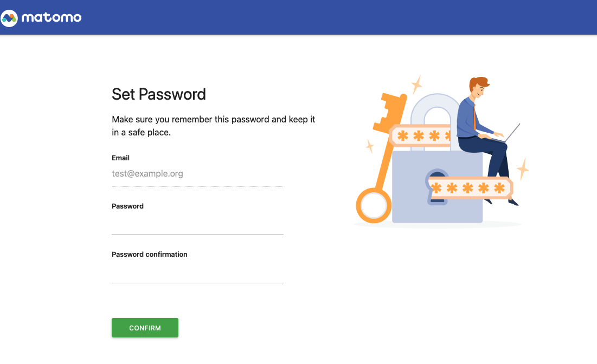Click the Matomo logo icon
The image size is (597, 364).
pyautogui.click(x=10, y=18)
